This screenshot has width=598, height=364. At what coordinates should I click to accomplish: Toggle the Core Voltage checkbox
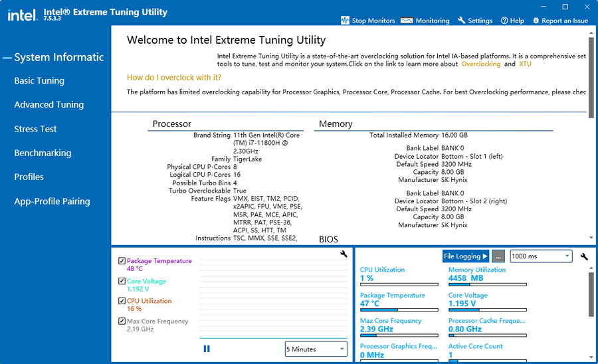[x=122, y=282]
